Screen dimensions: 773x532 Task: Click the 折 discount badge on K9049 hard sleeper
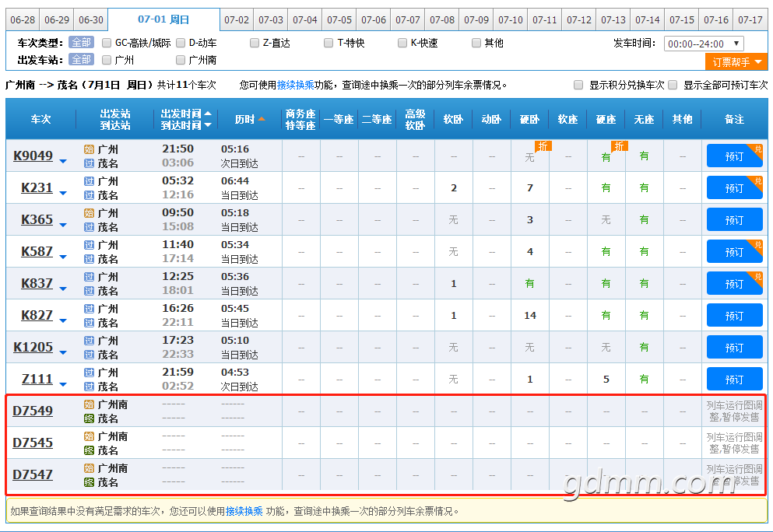pos(543,145)
